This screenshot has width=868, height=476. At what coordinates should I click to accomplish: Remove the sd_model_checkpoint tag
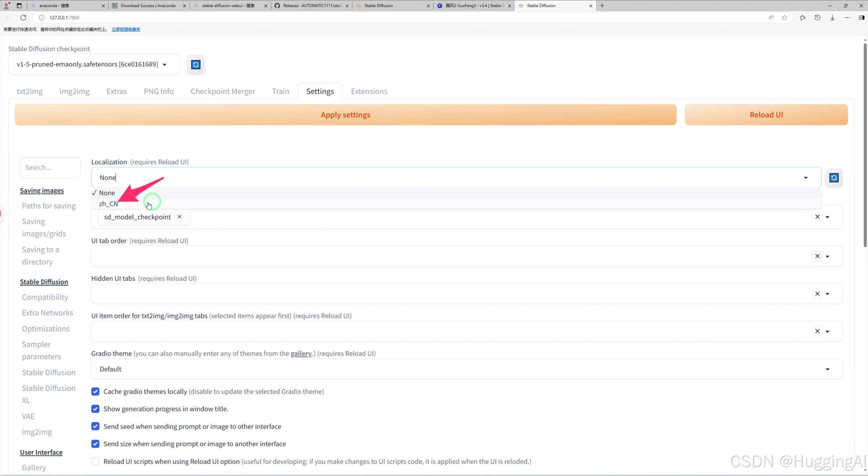pyautogui.click(x=179, y=216)
